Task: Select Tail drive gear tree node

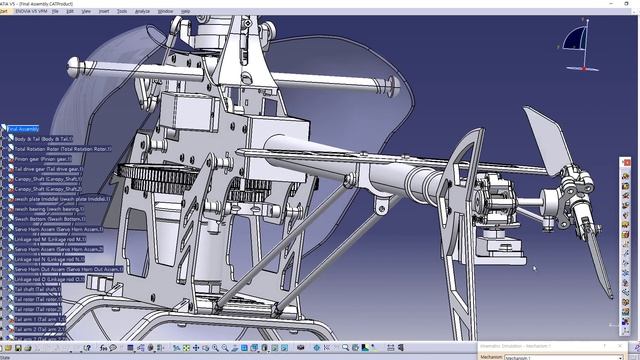Action: (49, 169)
